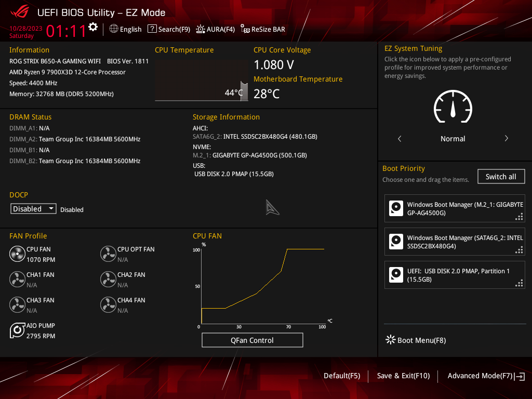The width and height of the screenshot is (532, 399).
Task: Open the DOCP Disabled dropdown
Action: [33, 209]
